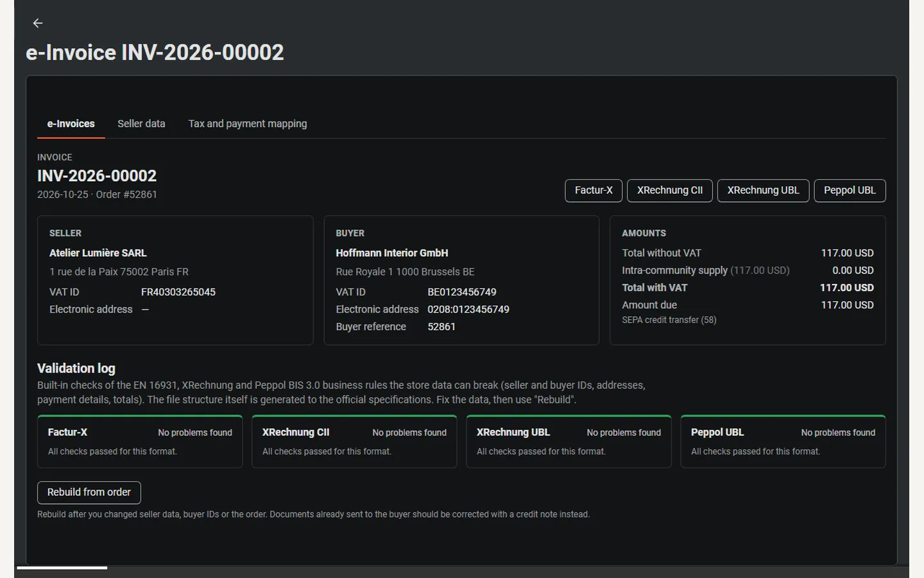Viewport: 924px width, 578px height.
Task: Click SEPA credit transfer (58) text
Action: click(669, 320)
